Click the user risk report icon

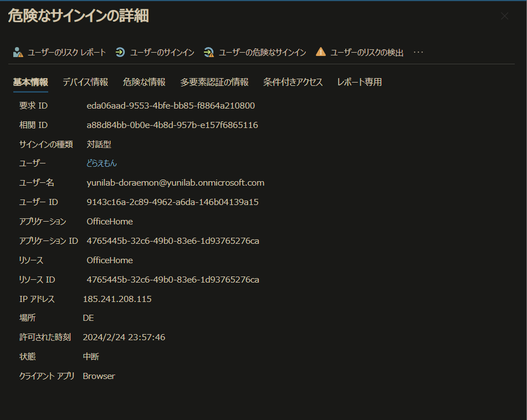click(18, 53)
